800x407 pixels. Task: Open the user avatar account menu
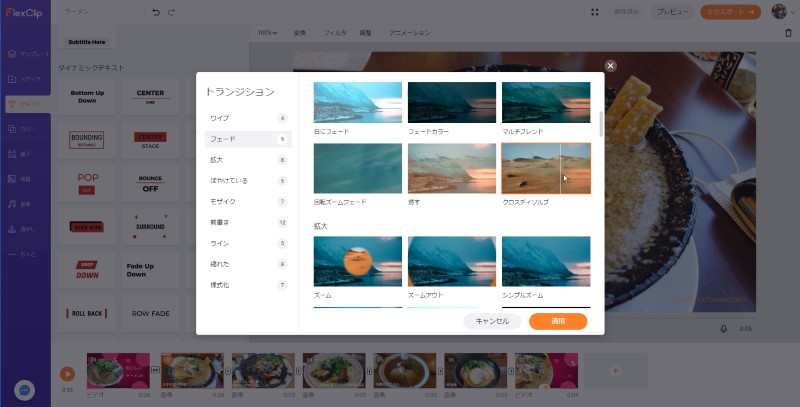779,12
